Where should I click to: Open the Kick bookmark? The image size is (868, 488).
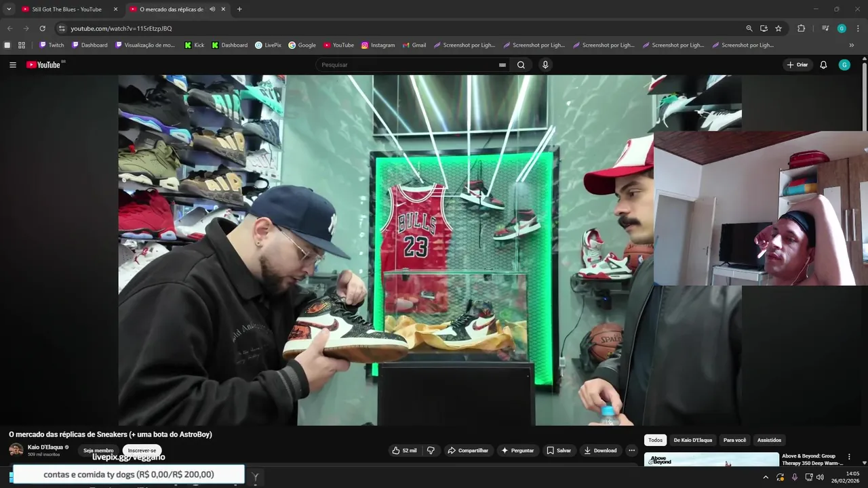195,45
